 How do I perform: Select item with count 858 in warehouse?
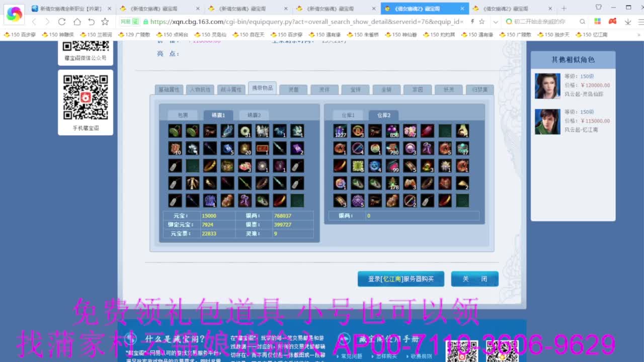click(392, 131)
